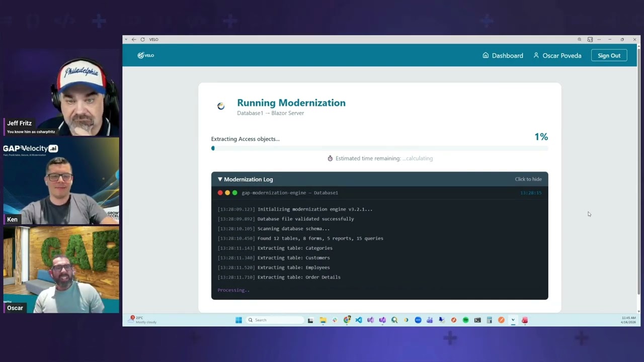Open the Windows Start menu

238,320
